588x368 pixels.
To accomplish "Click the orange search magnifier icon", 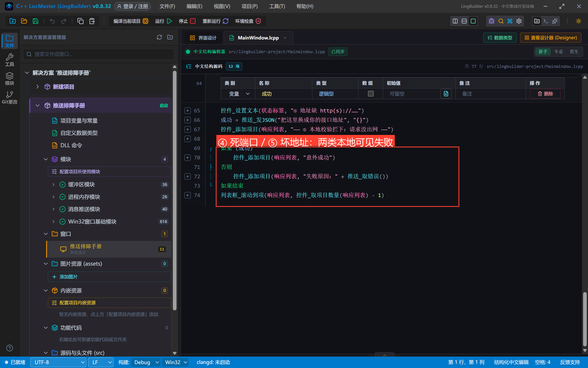I will (x=501, y=21).
